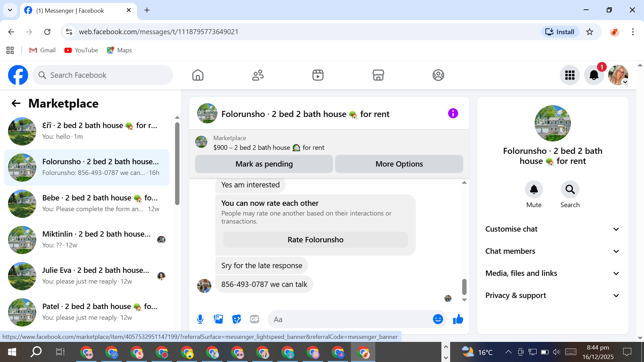Open Windows Task View

(60, 352)
